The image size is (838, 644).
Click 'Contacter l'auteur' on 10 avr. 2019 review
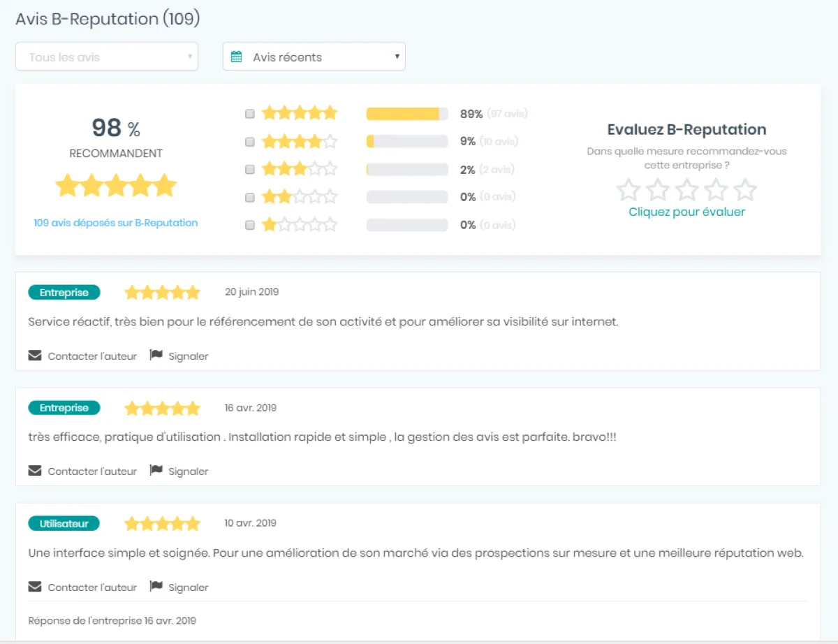coord(92,587)
